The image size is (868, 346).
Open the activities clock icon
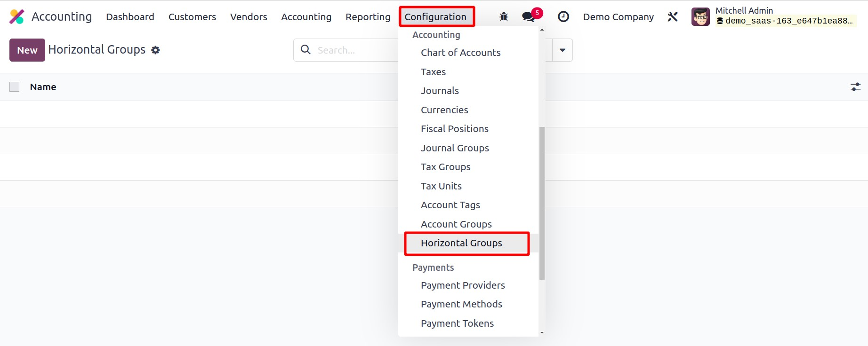(x=563, y=17)
